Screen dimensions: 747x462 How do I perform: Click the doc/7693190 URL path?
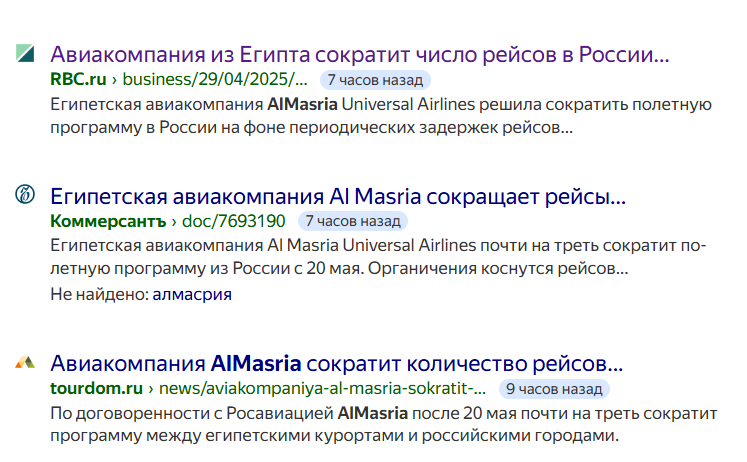(234, 221)
